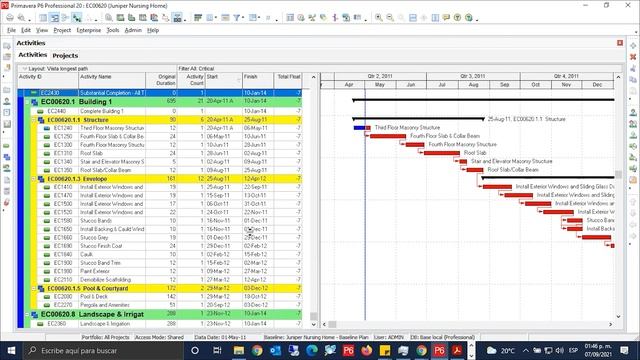The height and width of the screenshot is (360, 640).
Task: Click the Start column header
Action: (224, 80)
